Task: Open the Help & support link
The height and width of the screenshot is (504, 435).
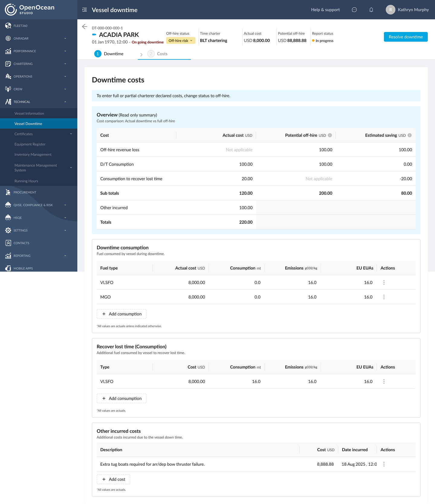Action: pyautogui.click(x=325, y=10)
